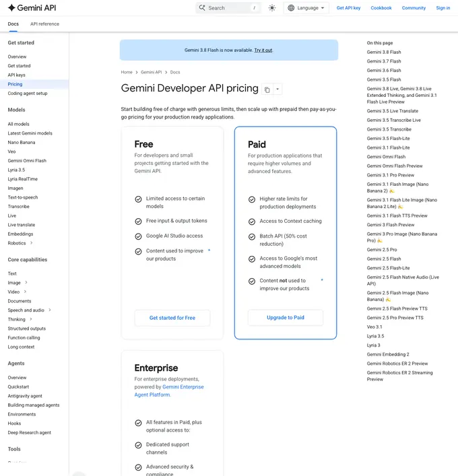
Task: Click check icon beside Content not used
Action: tap(252, 281)
